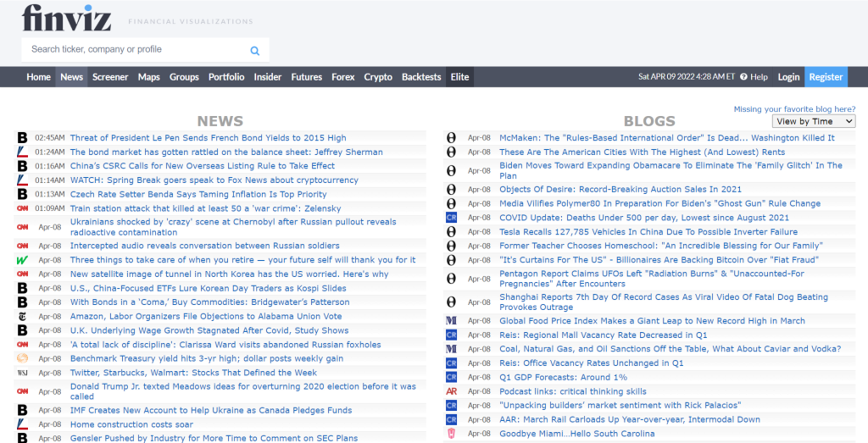Open the Insider page
Screen dimensions: 868x443
[x=268, y=77]
